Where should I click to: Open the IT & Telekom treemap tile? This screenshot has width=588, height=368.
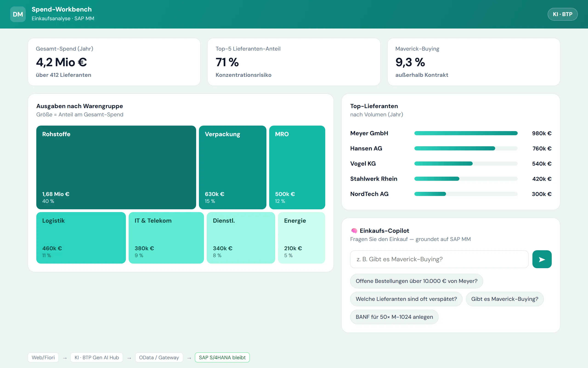[x=166, y=238]
